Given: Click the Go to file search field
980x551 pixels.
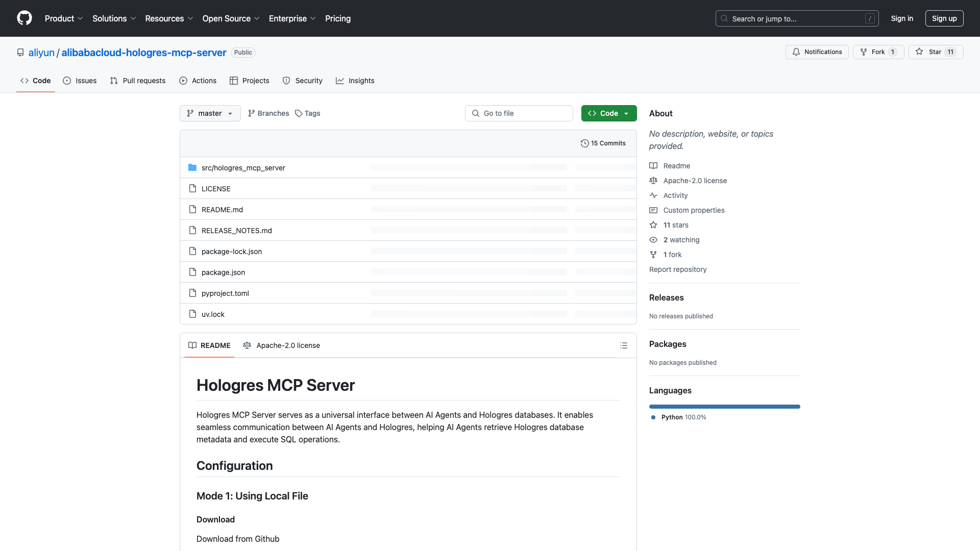Looking at the screenshot, I should [519, 113].
